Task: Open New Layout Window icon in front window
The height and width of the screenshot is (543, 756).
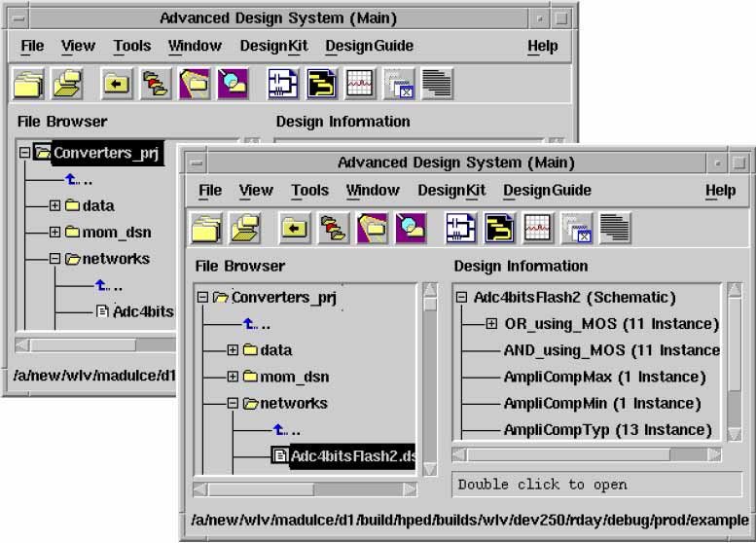Action: pyautogui.click(x=499, y=228)
